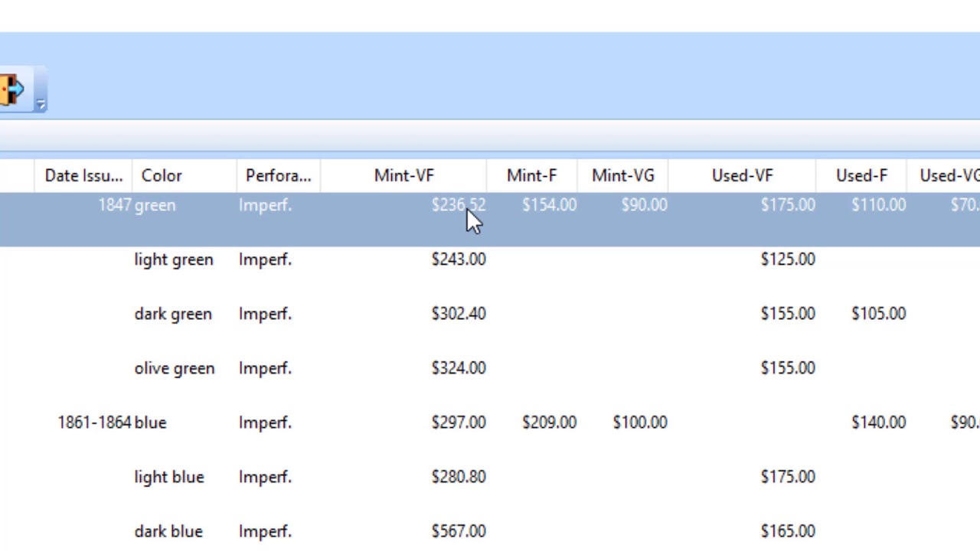Screen dimensions: 980x551
Task: Select the light green stamp row
Action: pos(174,259)
